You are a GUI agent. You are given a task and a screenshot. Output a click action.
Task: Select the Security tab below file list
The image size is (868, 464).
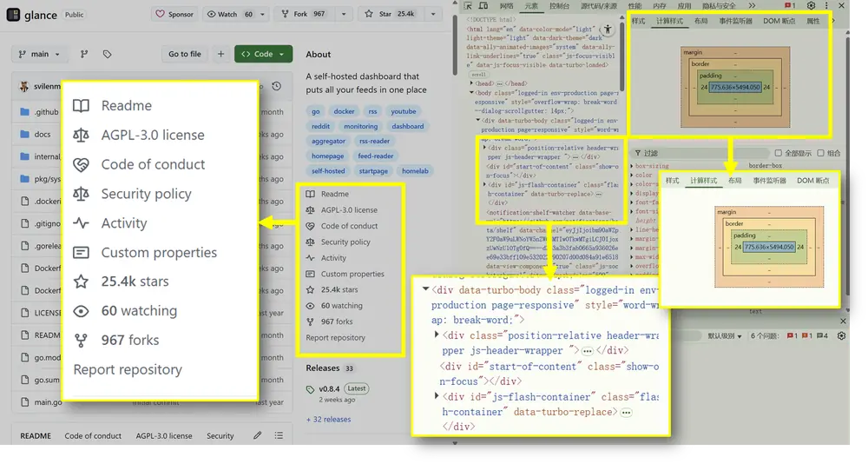[x=220, y=435]
